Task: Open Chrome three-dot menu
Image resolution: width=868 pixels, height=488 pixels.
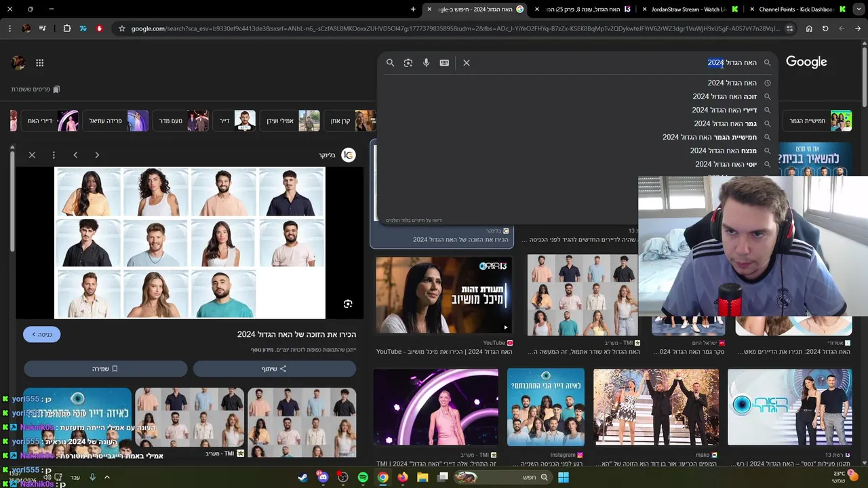Action: [x=9, y=28]
